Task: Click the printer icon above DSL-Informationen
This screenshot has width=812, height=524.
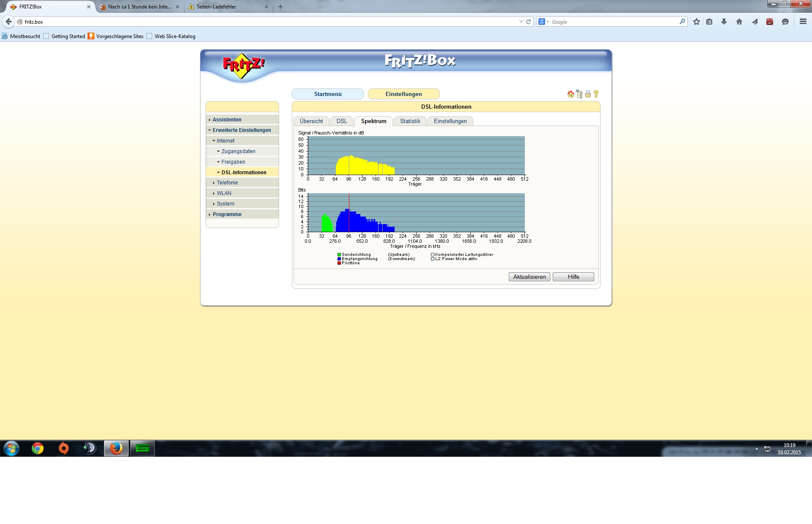Action: pos(588,94)
